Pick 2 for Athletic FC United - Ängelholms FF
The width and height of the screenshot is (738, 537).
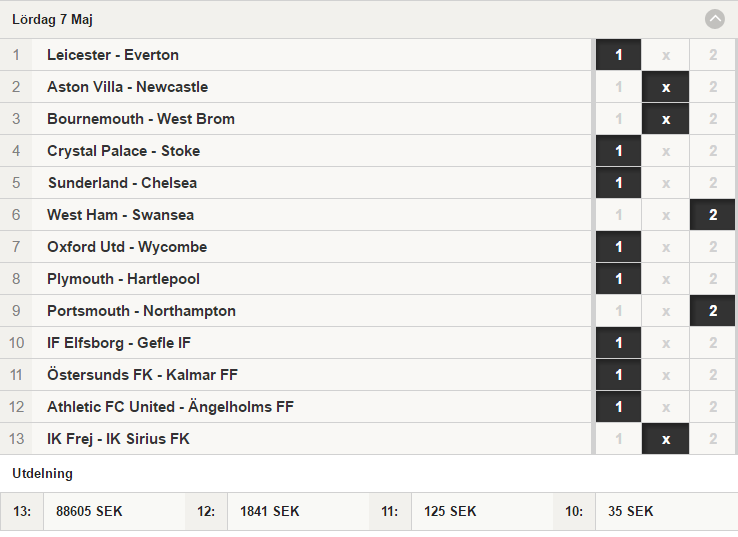pos(713,407)
